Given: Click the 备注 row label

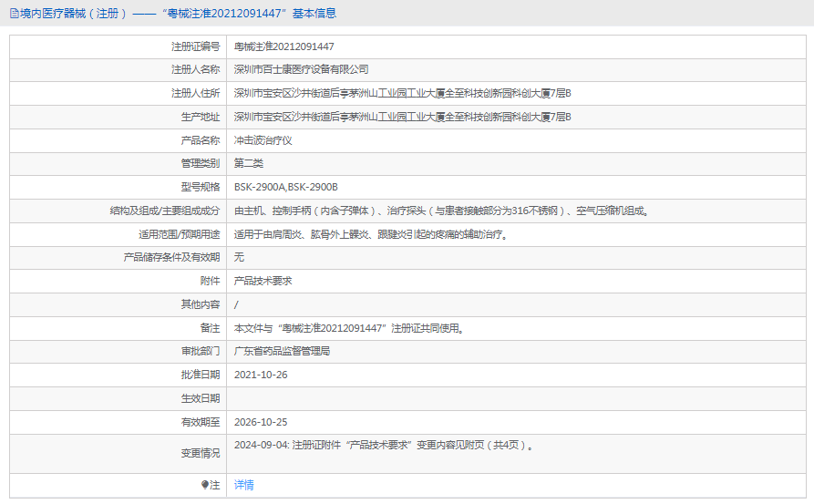Looking at the screenshot, I should pyautogui.click(x=211, y=329).
